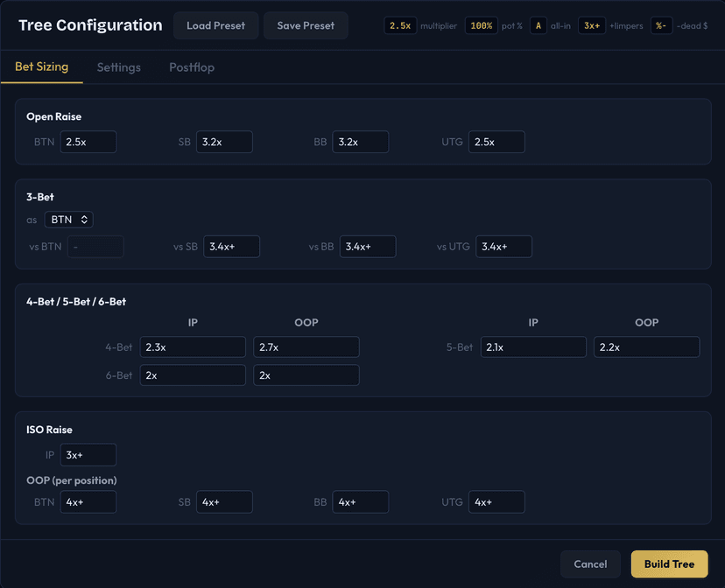Click the 100% pot % legend badge

click(482, 26)
